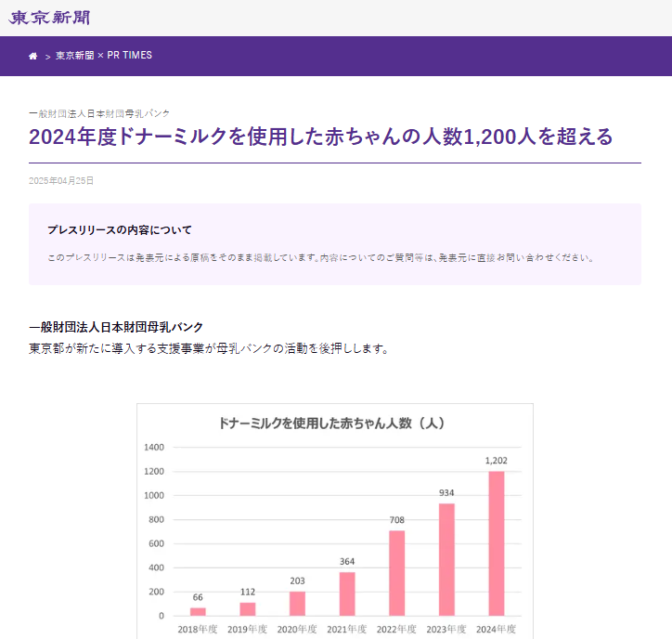672x639 pixels.
Task: Click the tallest 2024年度 bar in the chart
Action: pos(496,542)
